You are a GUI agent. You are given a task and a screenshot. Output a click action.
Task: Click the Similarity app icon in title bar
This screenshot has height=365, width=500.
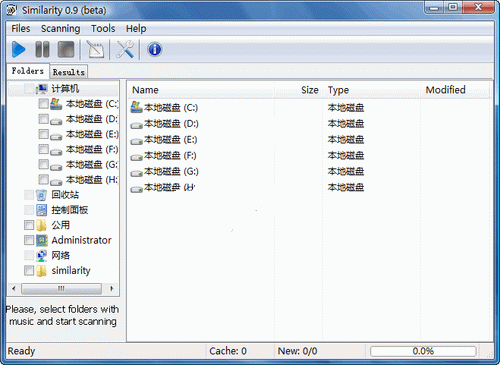12,10
